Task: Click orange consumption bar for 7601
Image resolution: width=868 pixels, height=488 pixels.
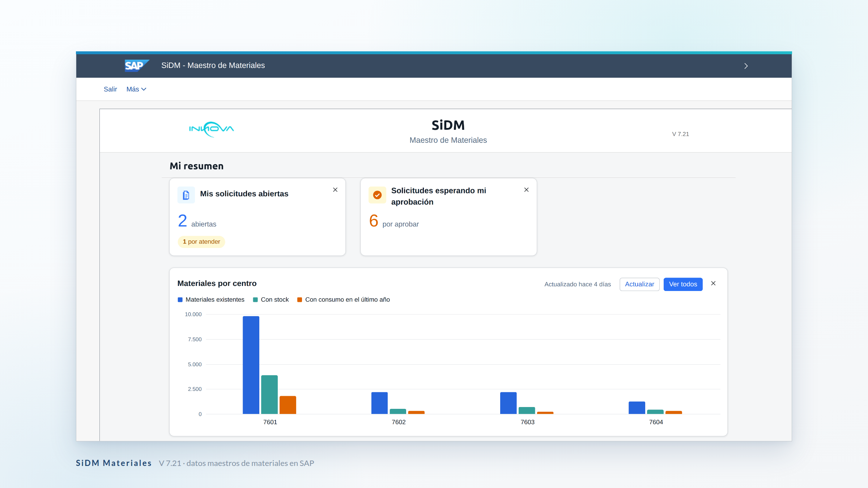Action: (288, 405)
